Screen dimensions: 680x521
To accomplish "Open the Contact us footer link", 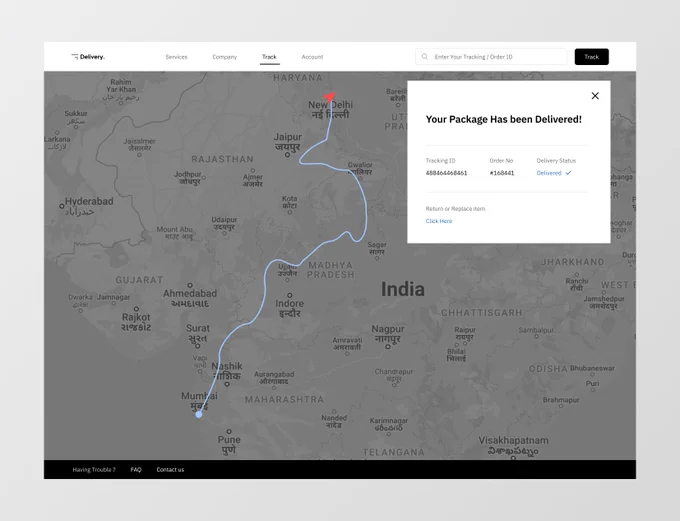I will (x=170, y=469).
